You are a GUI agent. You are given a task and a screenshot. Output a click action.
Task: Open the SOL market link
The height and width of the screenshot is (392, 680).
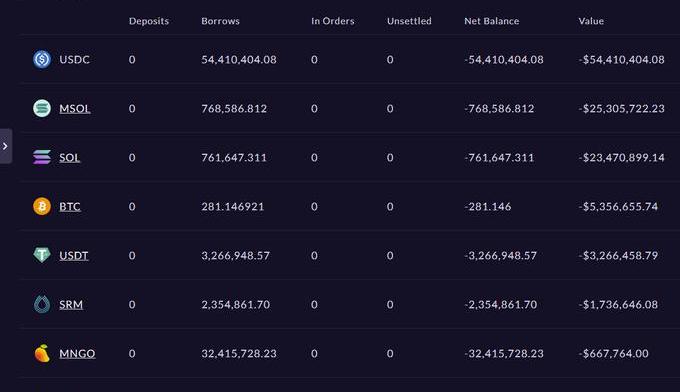pos(70,157)
